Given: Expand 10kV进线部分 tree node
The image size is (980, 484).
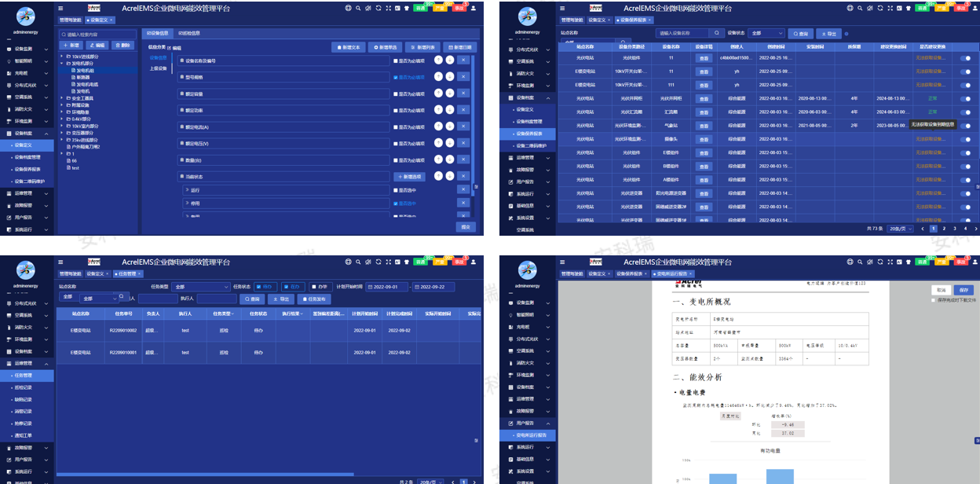Looking at the screenshot, I should [62, 57].
